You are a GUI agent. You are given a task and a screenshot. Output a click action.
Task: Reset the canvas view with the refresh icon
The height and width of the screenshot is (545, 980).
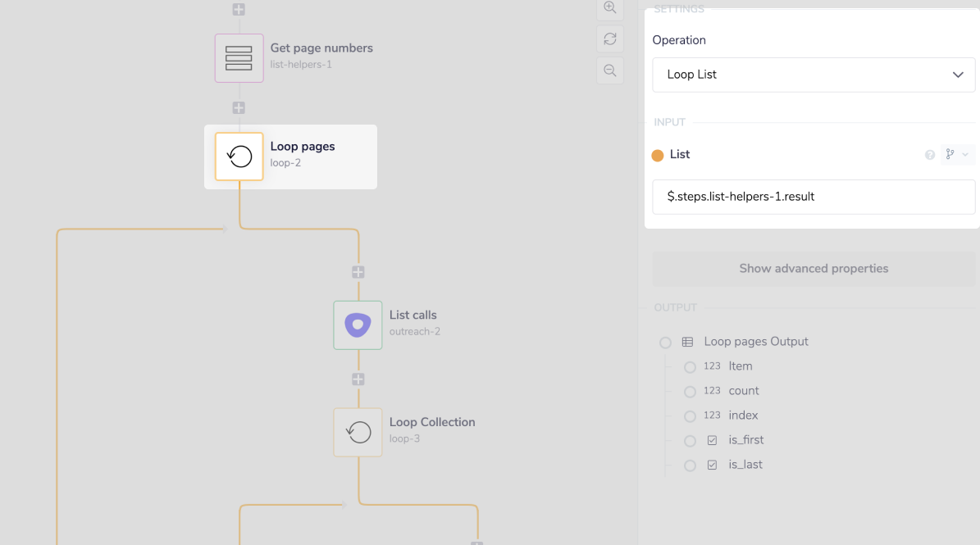click(609, 39)
